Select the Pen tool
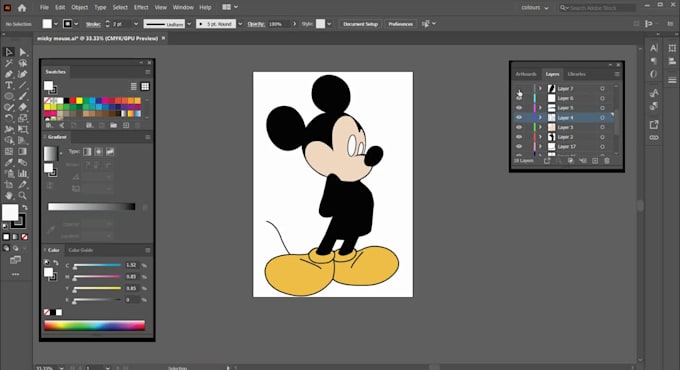The image size is (680, 370). click(x=9, y=74)
